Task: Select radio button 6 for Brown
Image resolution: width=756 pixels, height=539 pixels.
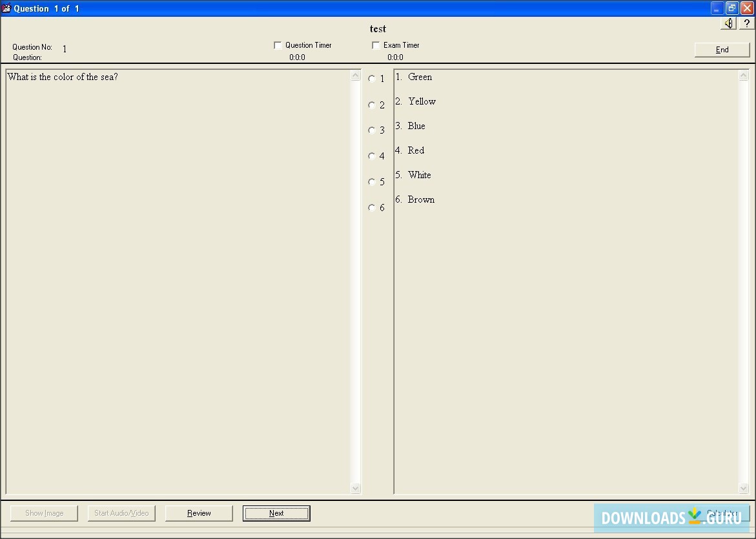Action: pos(372,207)
